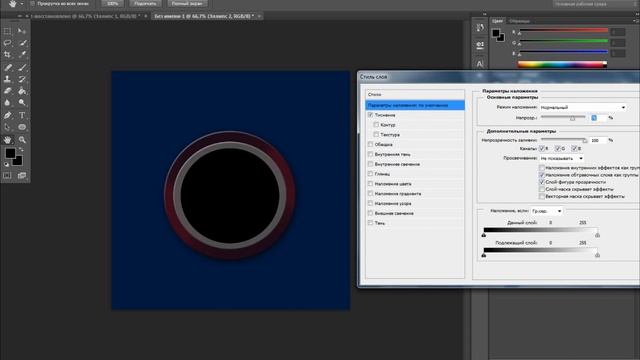Click the red R channel slider
Image resolution: width=640 pixels, height=360 pixels.
(563, 31)
